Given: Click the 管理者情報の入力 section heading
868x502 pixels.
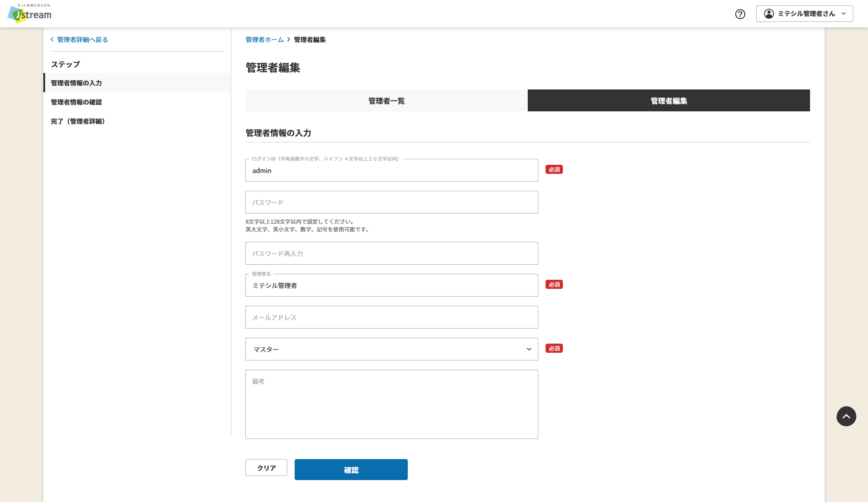Looking at the screenshot, I should click(278, 133).
